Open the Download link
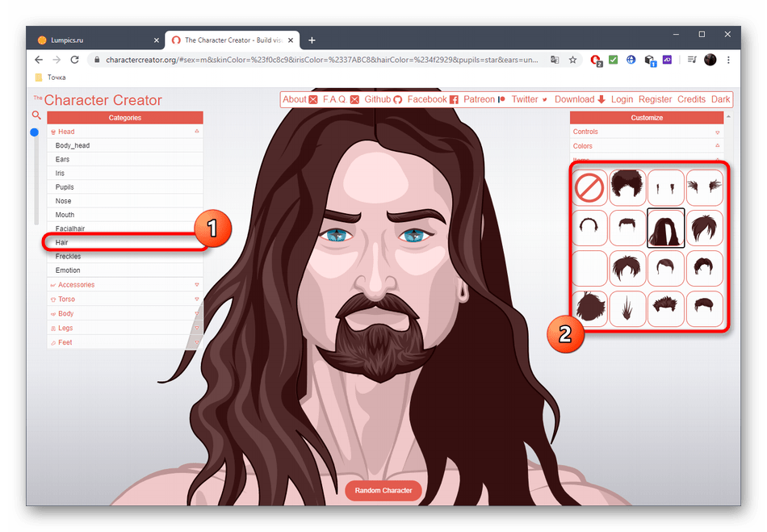This screenshot has width=767, height=532. tap(580, 99)
